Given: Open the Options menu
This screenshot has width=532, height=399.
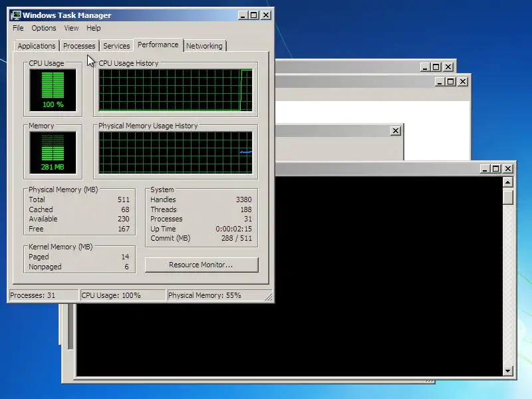Looking at the screenshot, I should tap(44, 28).
